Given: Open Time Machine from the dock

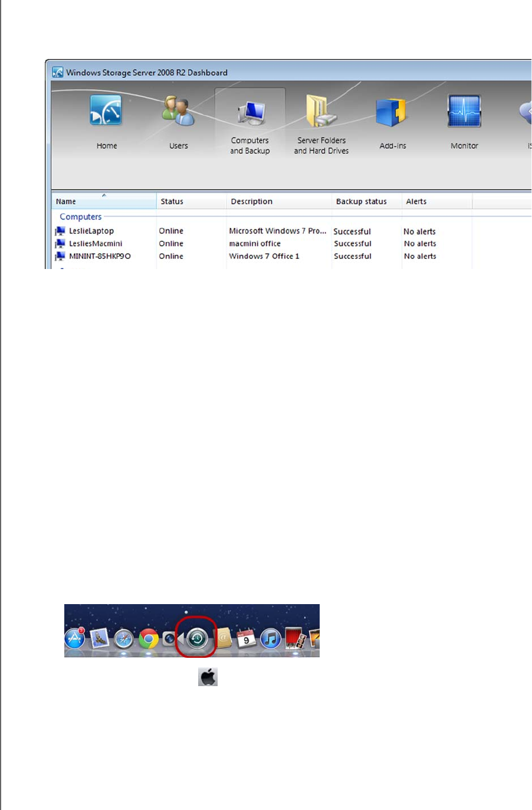Looking at the screenshot, I should (x=197, y=638).
